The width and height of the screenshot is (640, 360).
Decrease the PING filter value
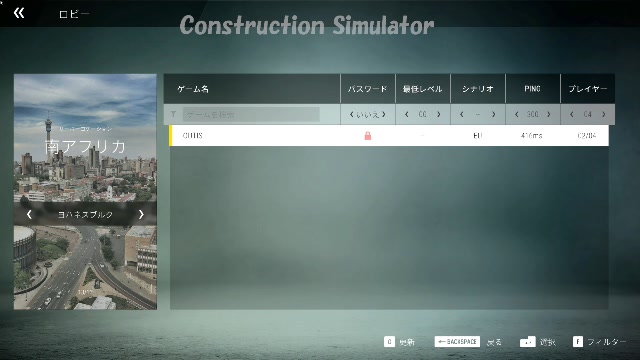(x=517, y=115)
